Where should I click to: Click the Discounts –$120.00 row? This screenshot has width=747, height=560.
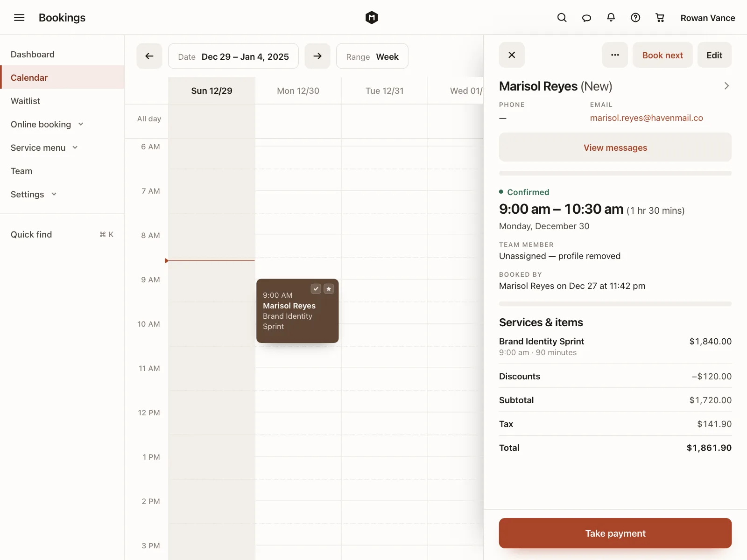point(615,376)
